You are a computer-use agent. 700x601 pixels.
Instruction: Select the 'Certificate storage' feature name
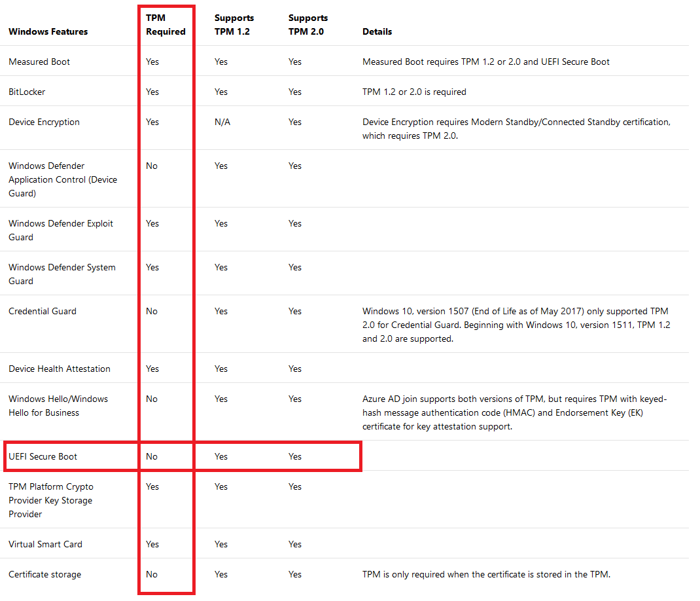click(x=45, y=574)
